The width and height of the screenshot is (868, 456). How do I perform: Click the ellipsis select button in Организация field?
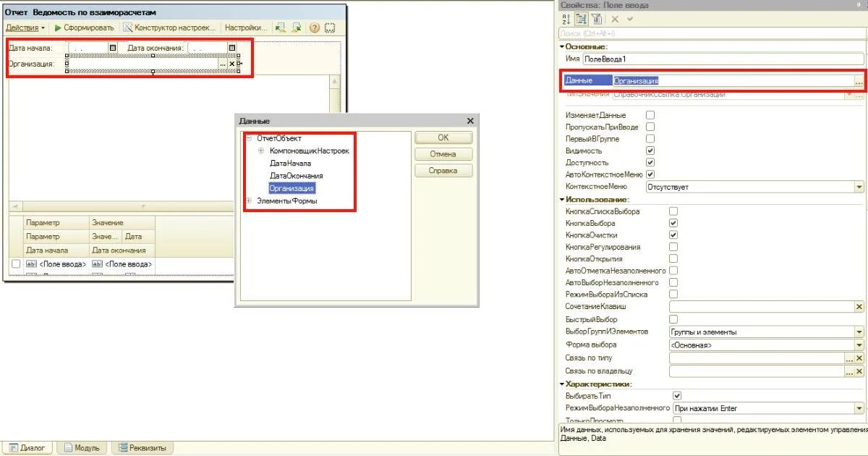pos(223,64)
